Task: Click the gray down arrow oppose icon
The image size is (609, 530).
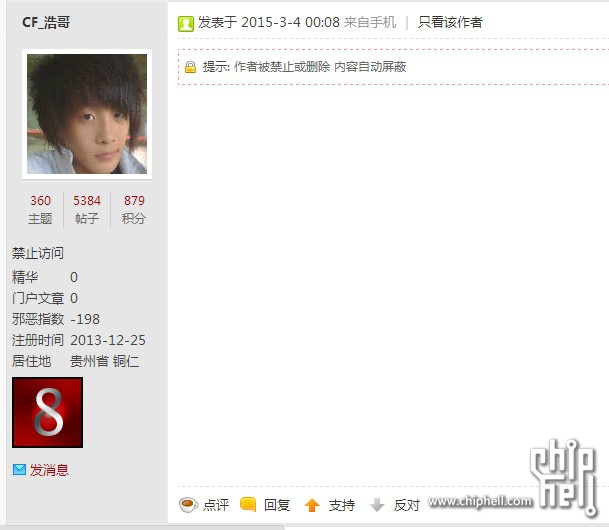Action: tap(377, 505)
